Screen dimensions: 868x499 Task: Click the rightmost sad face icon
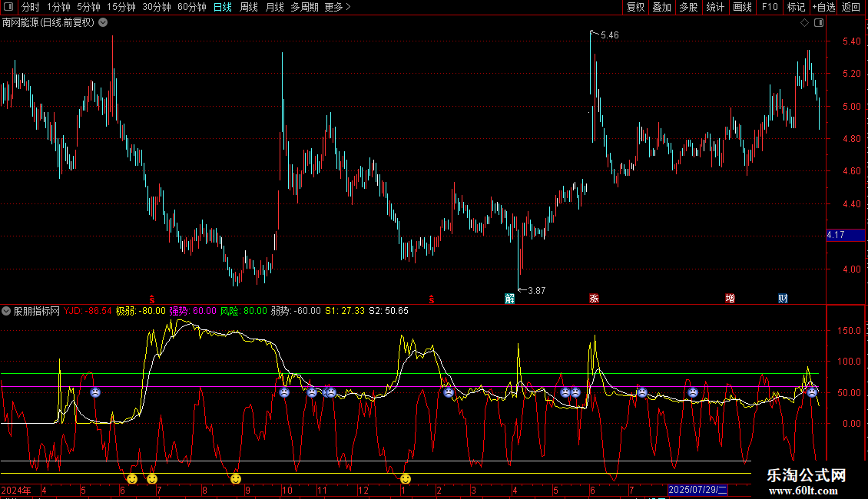click(812, 392)
